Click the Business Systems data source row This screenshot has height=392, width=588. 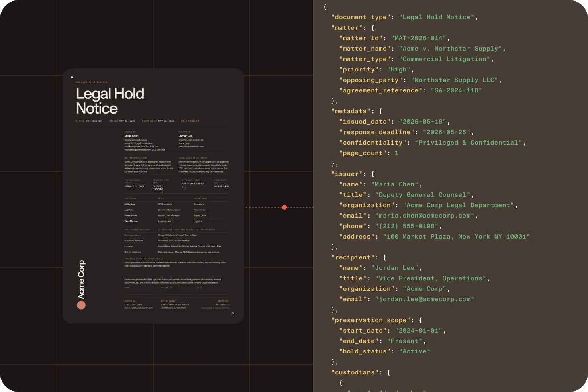(177, 241)
